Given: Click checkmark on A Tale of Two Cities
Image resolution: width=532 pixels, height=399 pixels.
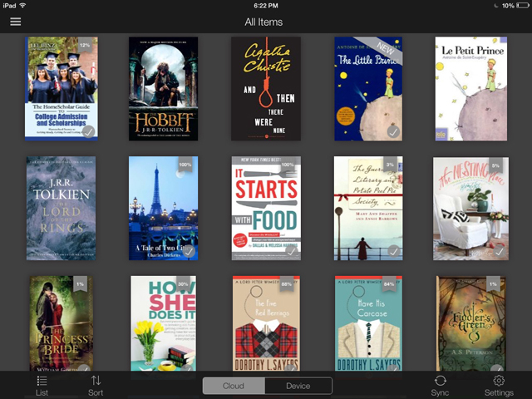Looking at the screenshot, I should [189, 251].
